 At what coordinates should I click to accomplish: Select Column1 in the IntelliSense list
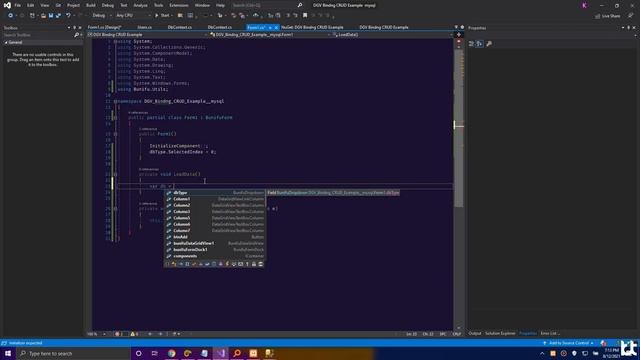215,199
